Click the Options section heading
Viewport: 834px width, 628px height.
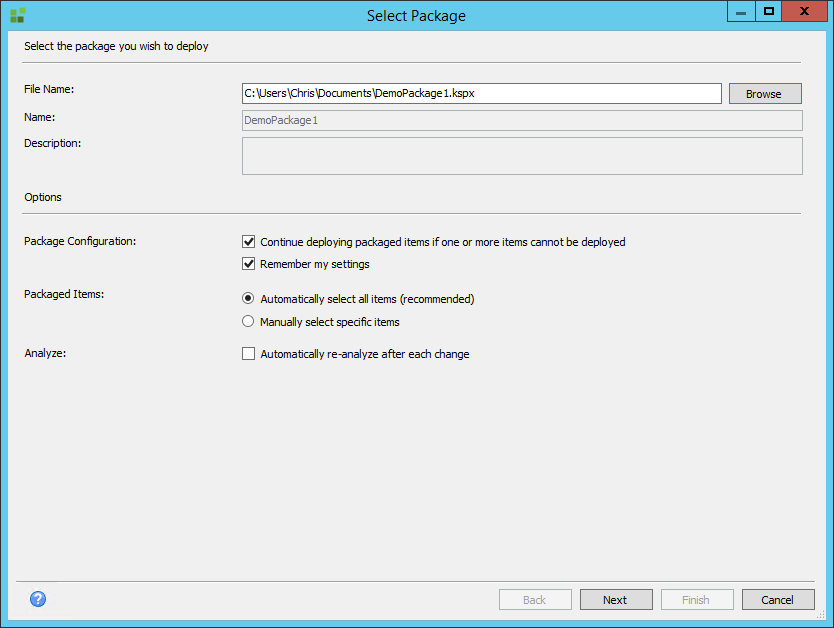pyautogui.click(x=43, y=197)
